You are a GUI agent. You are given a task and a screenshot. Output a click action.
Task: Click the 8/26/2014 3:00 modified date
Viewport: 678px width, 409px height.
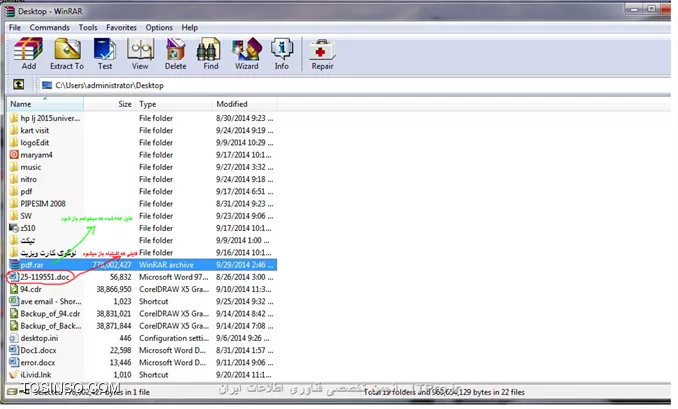244,277
